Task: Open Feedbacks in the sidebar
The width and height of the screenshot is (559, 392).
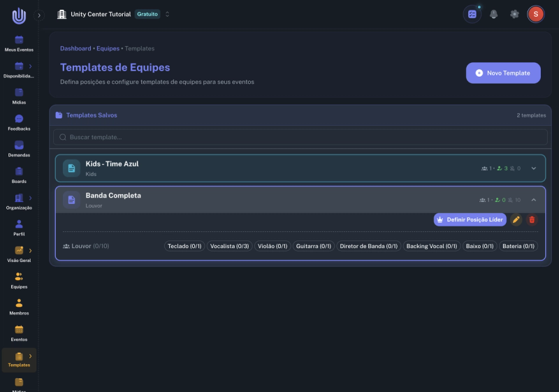Action: 19,123
